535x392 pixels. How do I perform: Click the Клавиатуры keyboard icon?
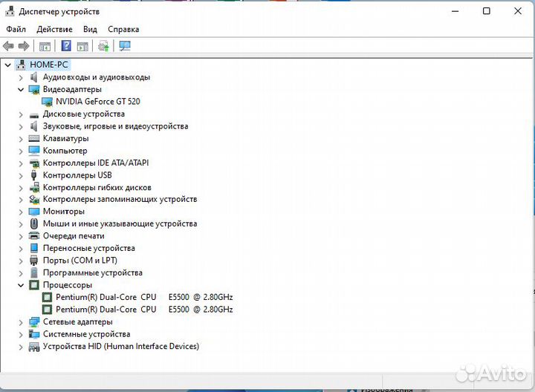[34, 138]
